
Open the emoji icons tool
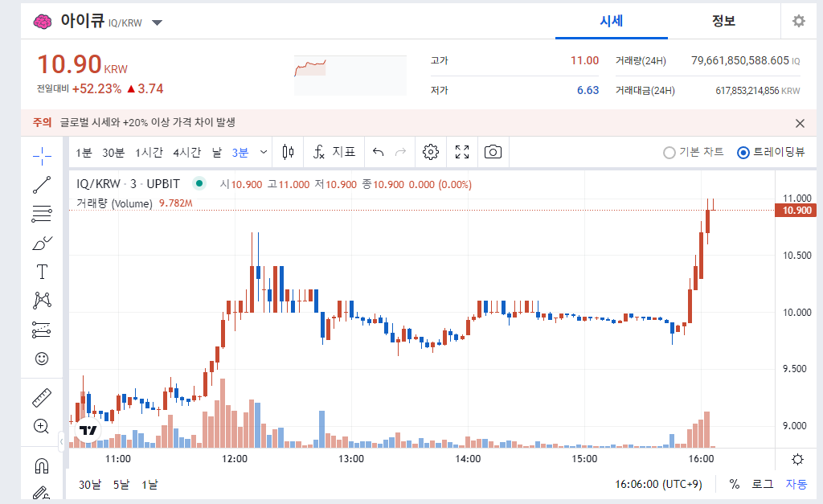tap(42, 359)
